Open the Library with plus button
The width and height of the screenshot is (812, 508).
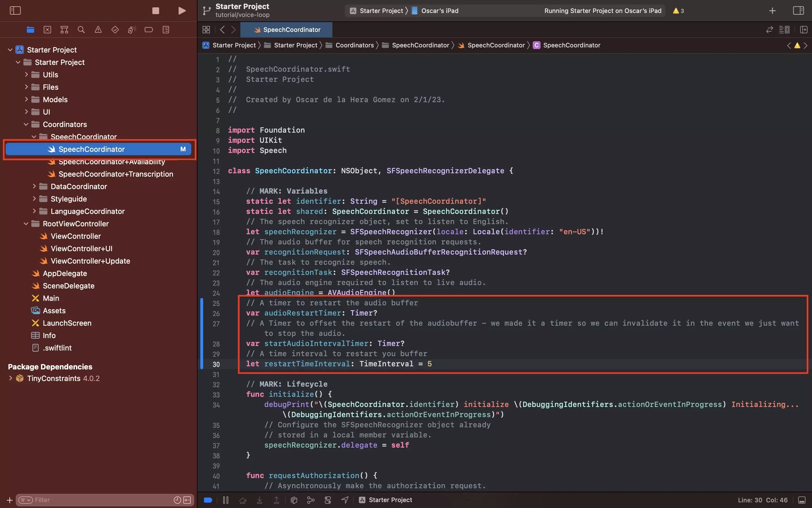(x=773, y=11)
